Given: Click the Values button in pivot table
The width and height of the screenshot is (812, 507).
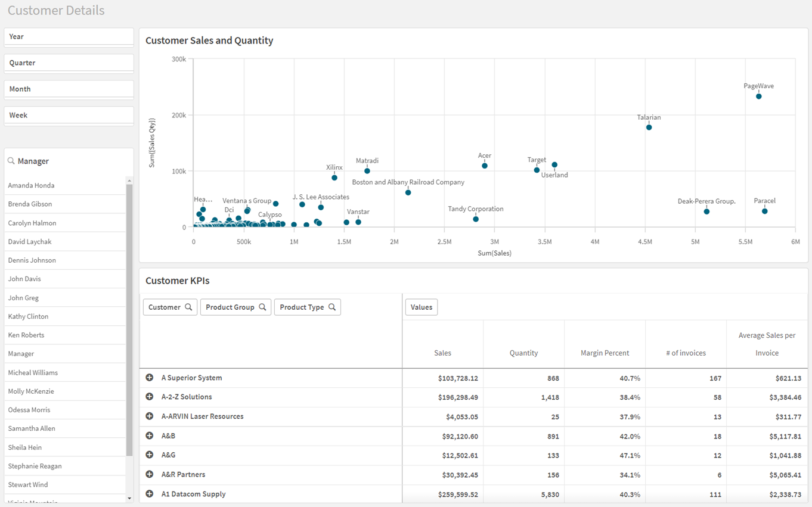Looking at the screenshot, I should 422,307.
